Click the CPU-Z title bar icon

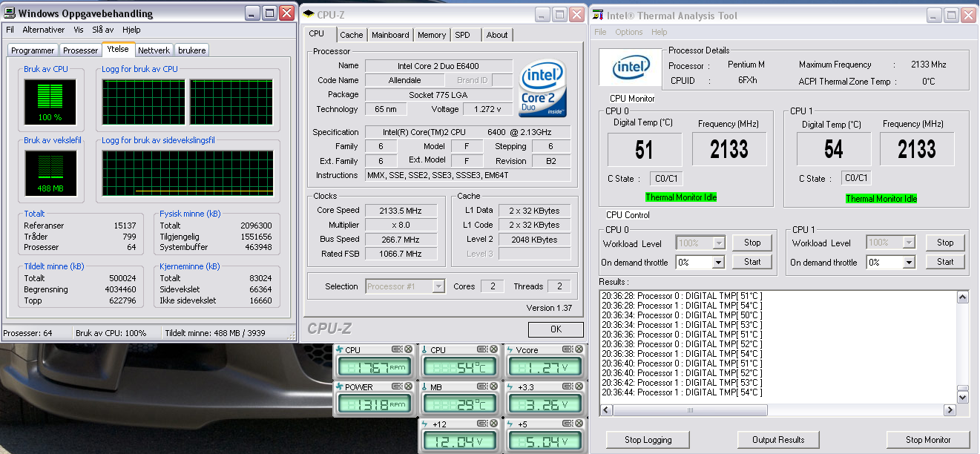[310, 13]
